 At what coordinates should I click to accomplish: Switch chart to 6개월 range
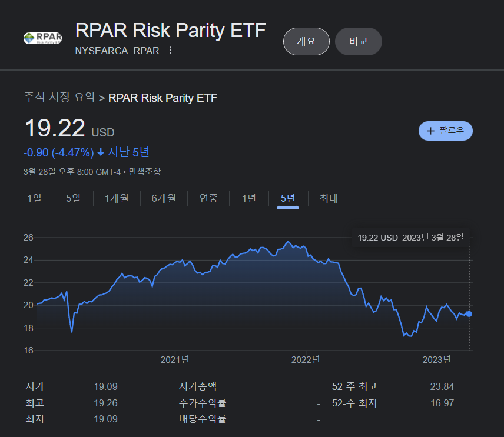(x=164, y=198)
